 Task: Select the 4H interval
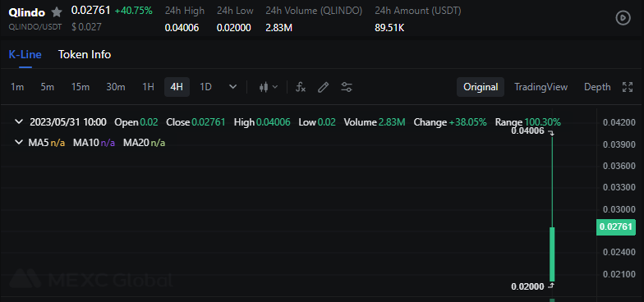(177, 87)
